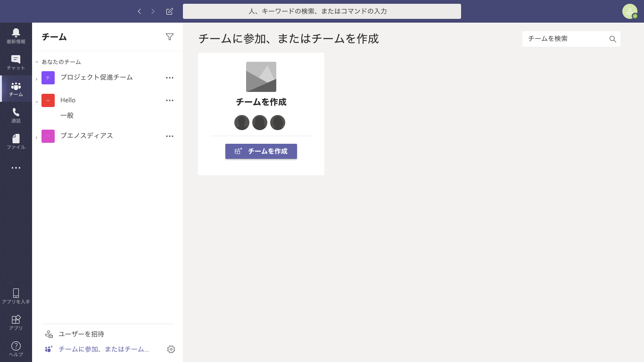Select the 一般 channel under Hello
Viewport: 644px width, 362px height.
pyautogui.click(x=67, y=115)
